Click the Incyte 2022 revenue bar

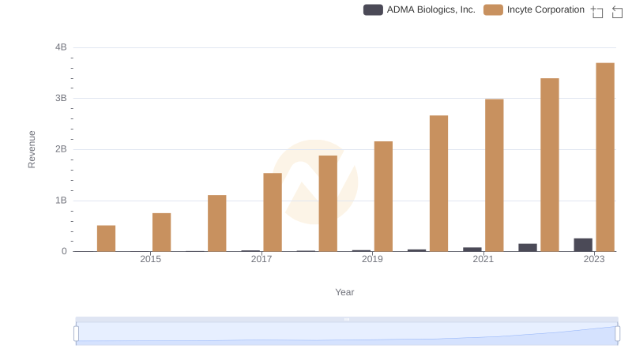tap(550, 165)
